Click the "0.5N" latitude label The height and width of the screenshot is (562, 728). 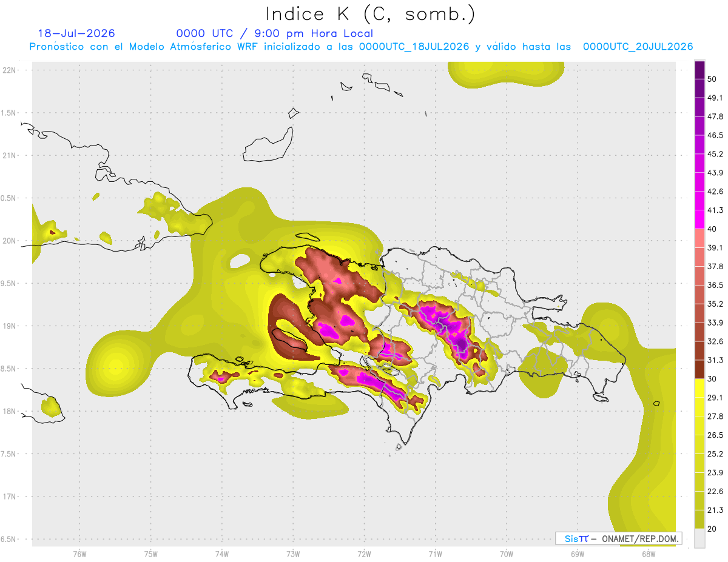coord(9,198)
